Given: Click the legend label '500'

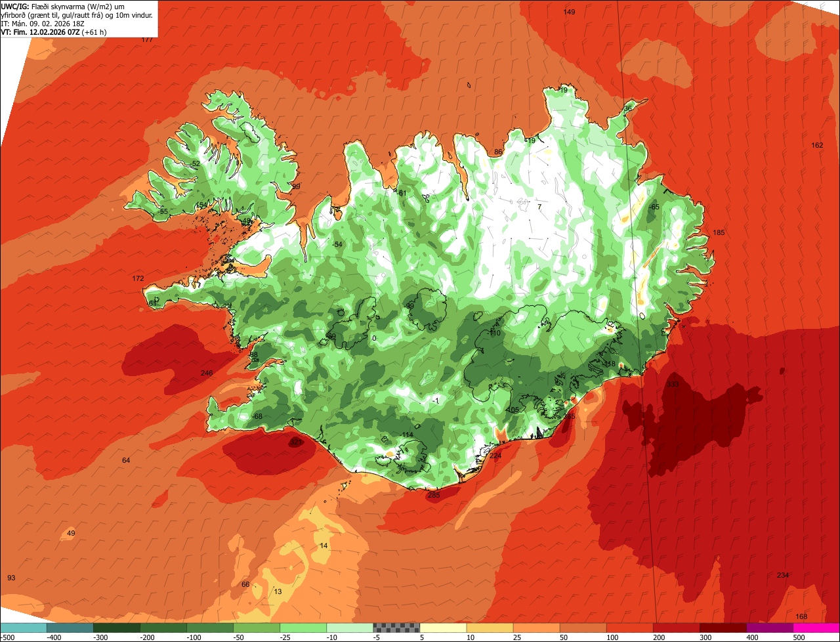Looking at the screenshot, I should pos(799,637).
